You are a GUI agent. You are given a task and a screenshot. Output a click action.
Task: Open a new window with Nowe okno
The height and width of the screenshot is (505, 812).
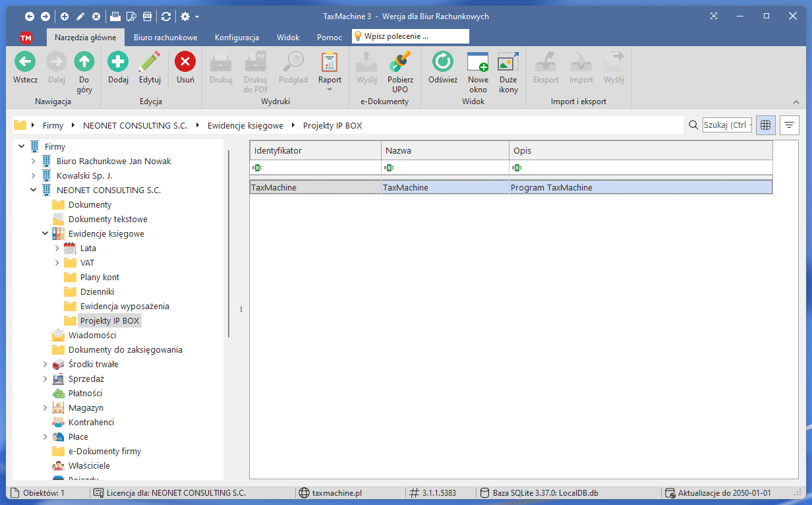tap(478, 63)
